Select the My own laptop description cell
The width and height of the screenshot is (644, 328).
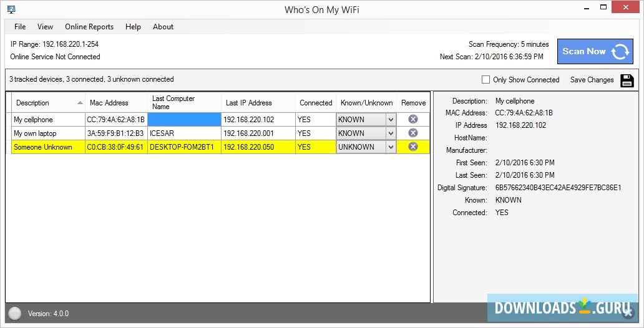49,133
